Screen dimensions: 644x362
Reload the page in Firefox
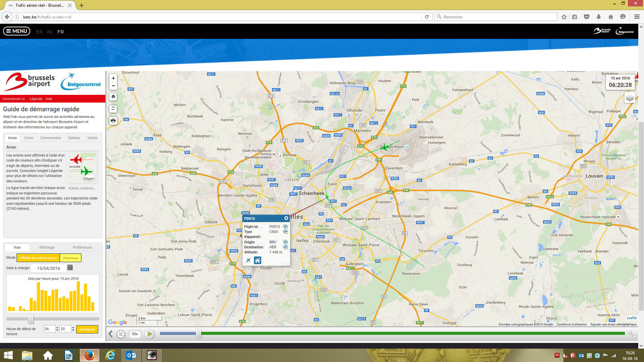pos(427,17)
